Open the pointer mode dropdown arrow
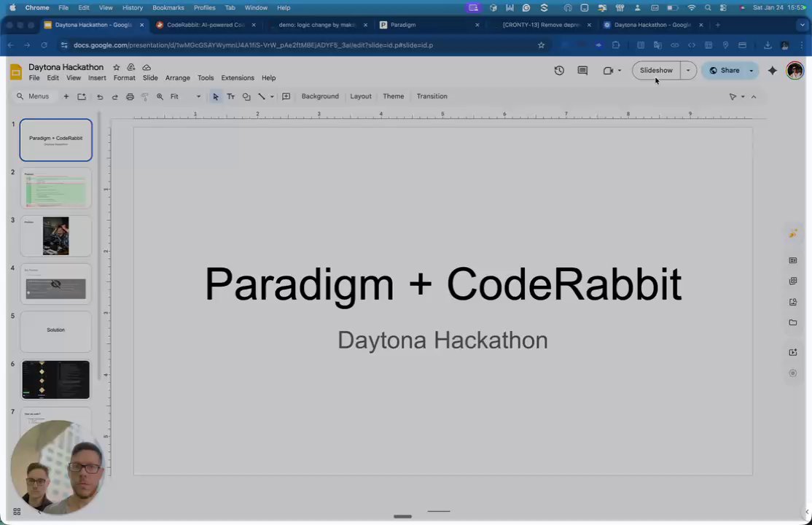Screen dimensions: 812x525 click(x=743, y=97)
